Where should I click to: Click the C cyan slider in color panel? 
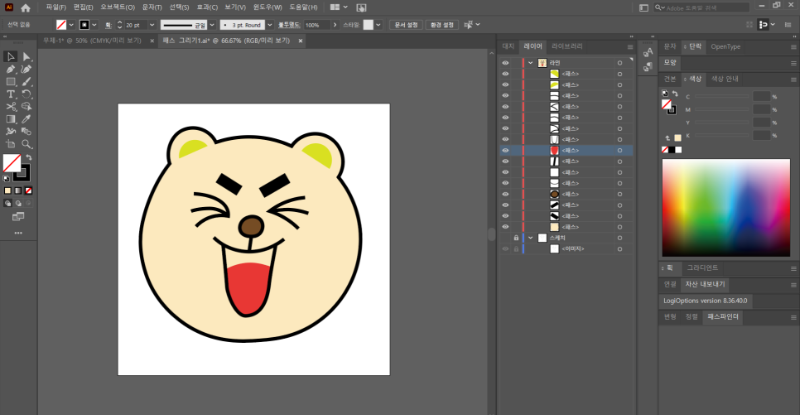[x=722, y=96]
